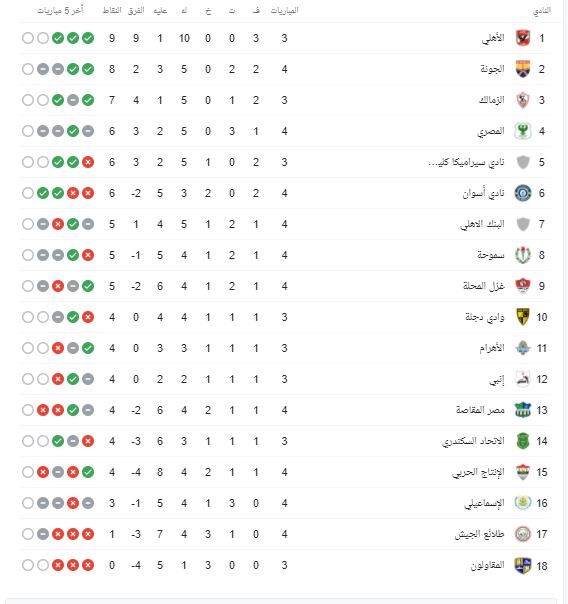Click the Al Ahly club crest icon

523,38
